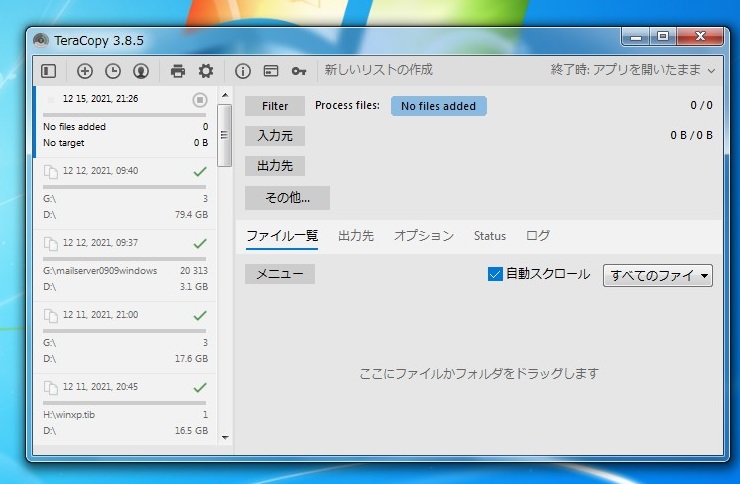Maximize the TeraCopy window
Image resolution: width=740 pixels, height=484 pixels.
click(x=663, y=37)
